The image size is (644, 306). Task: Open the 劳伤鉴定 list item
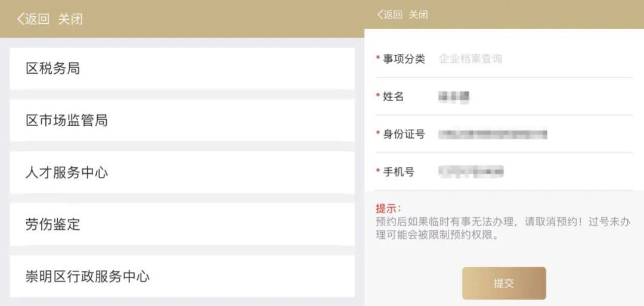click(x=182, y=224)
